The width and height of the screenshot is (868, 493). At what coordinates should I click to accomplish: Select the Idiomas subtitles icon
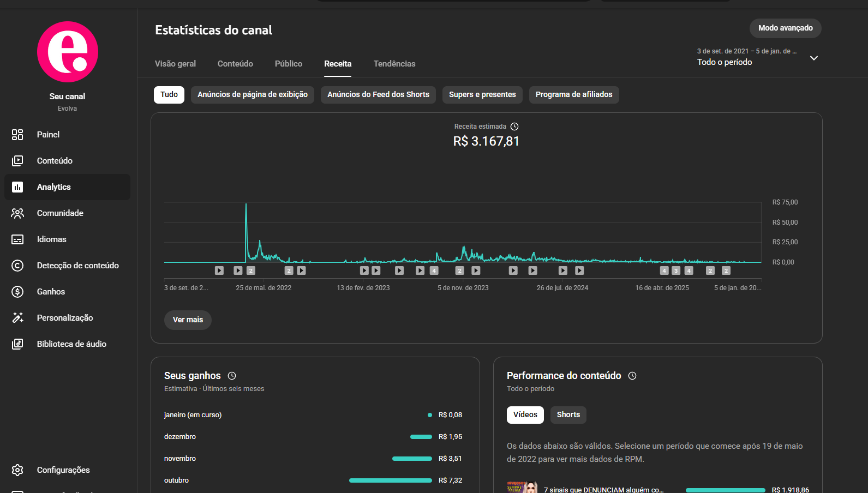17,239
